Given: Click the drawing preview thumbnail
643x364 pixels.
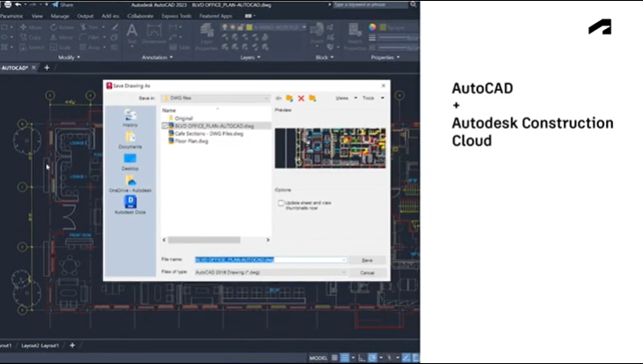Looking at the screenshot, I should pos(330,148).
